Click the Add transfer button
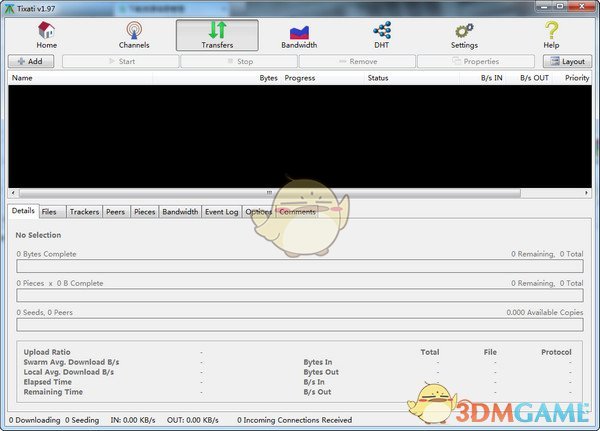 [x=31, y=61]
